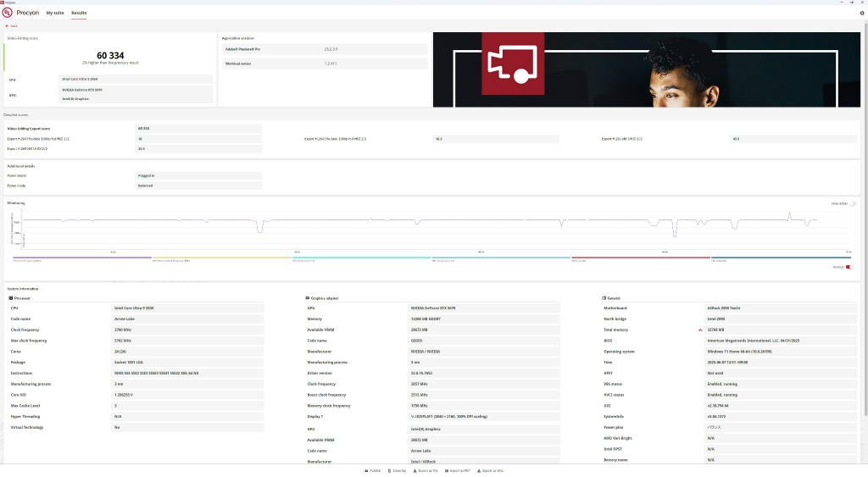Switch to the My suite tab
868x477 pixels.
pyautogui.click(x=55, y=13)
